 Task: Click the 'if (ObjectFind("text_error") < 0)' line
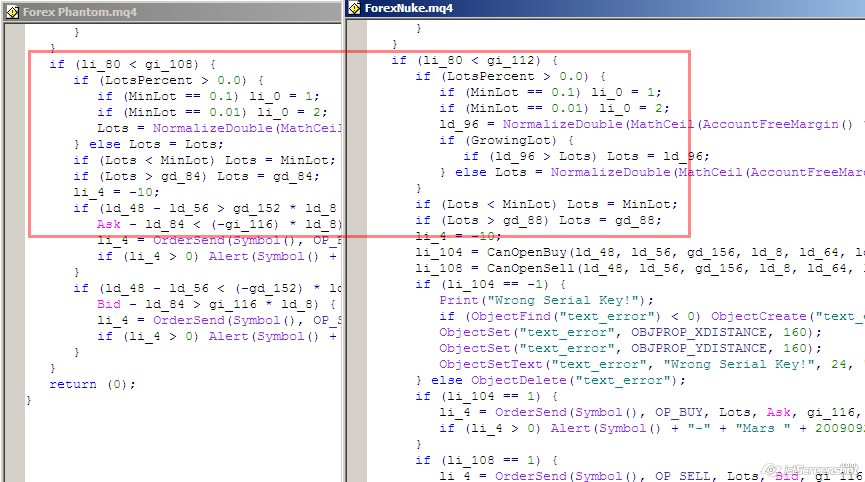point(652,316)
